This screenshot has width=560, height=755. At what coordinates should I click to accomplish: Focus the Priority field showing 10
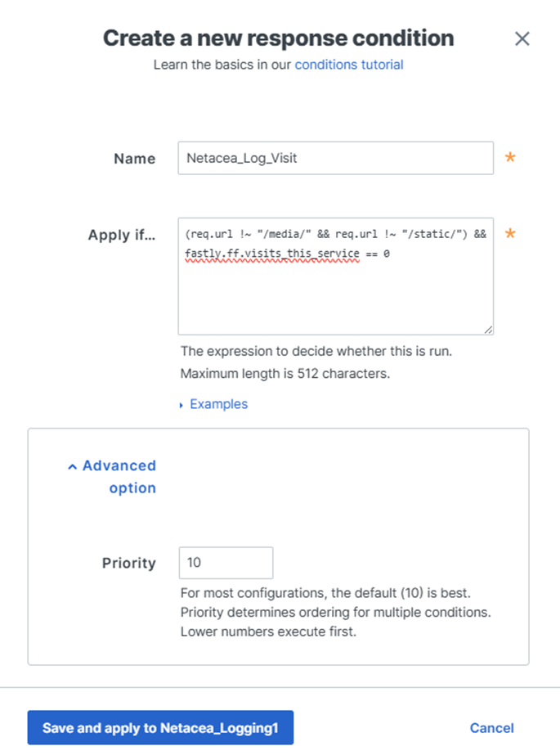click(x=226, y=563)
